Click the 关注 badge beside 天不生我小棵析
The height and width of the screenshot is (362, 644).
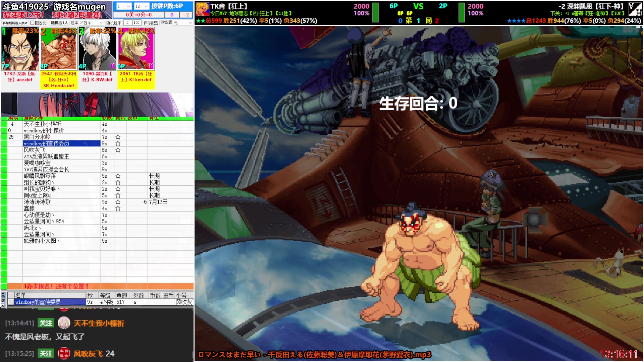point(46,323)
